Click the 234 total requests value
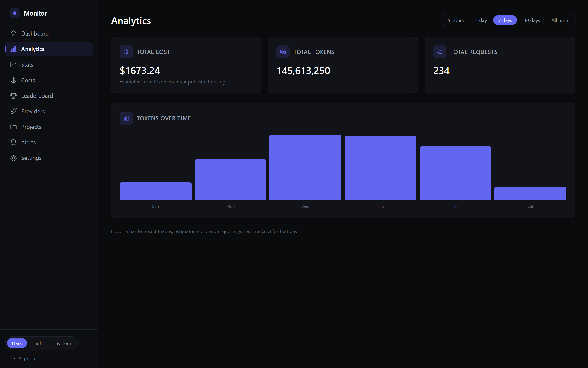This screenshot has height=368, width=588. 441,71
